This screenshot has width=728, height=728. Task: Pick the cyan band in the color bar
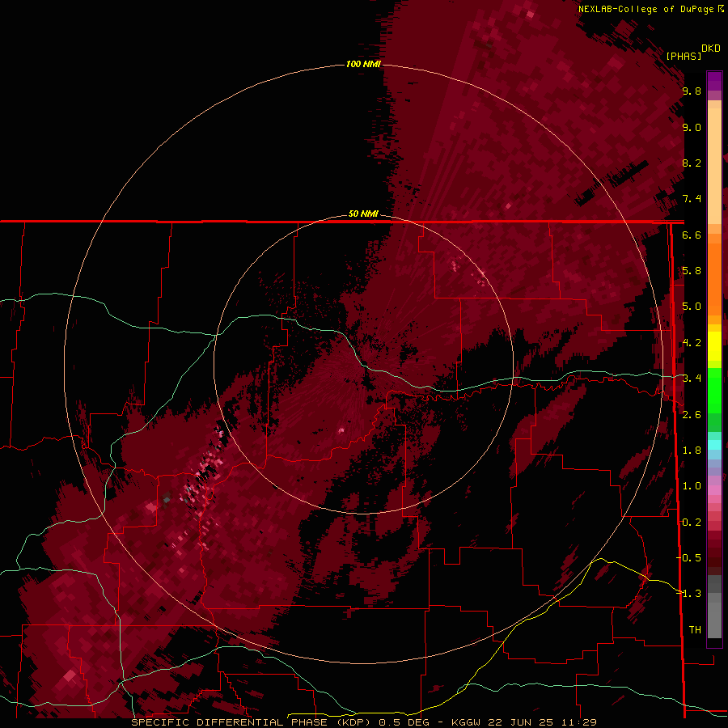coord(714,445)
